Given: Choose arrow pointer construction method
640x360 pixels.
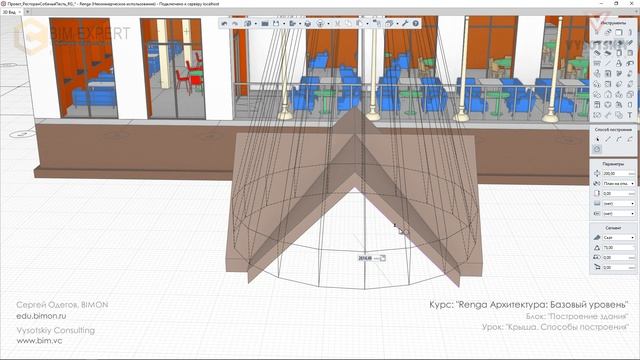Looking at the screenshot, I should click(x=598, y=139).
